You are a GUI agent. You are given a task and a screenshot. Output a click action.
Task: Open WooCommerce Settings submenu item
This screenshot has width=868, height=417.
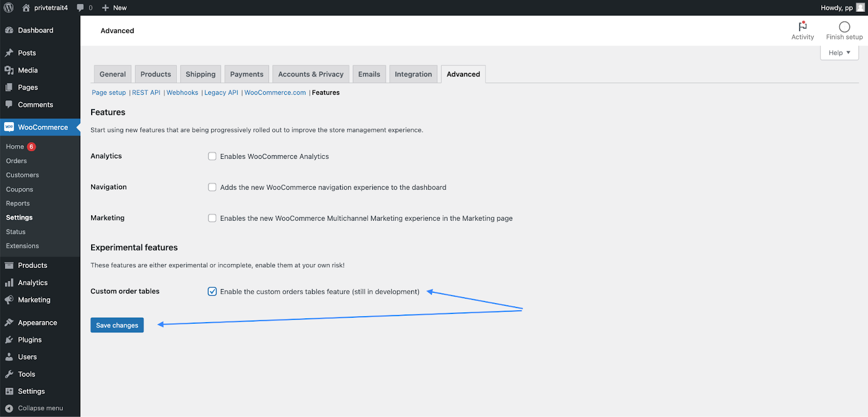(19, 217)
